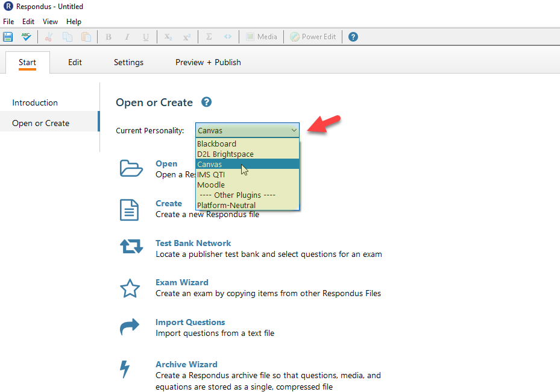Open the File menu
The width and height of the screenshot is (560, 392).
(8, 22)
